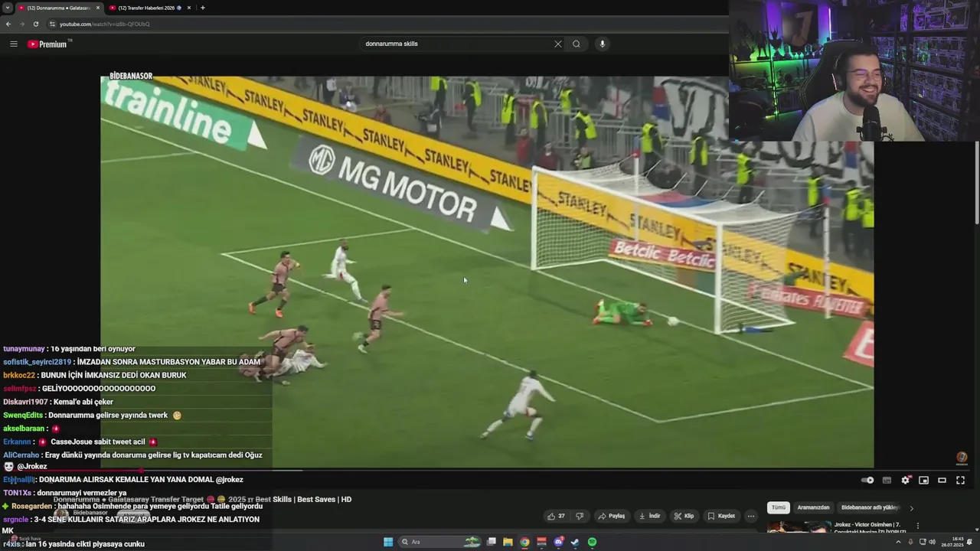
Task: Click the system tray microphone icon
Action: (910, 542)
